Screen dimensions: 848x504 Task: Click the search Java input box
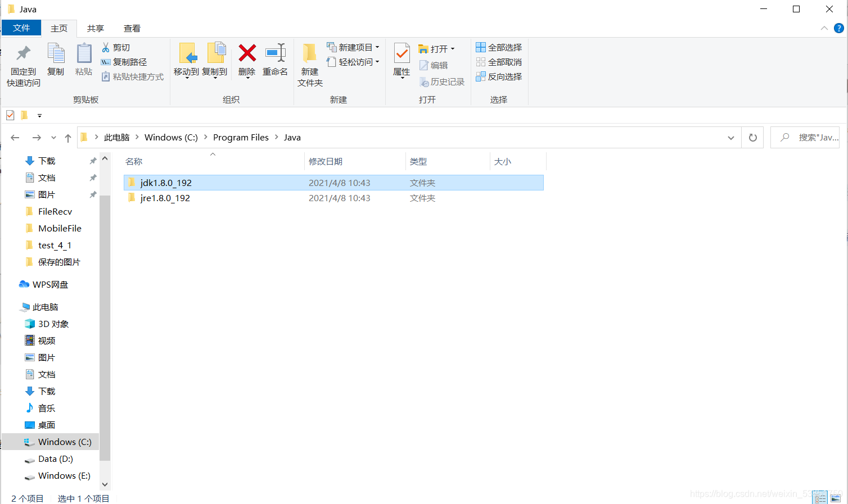pos(805,138)
